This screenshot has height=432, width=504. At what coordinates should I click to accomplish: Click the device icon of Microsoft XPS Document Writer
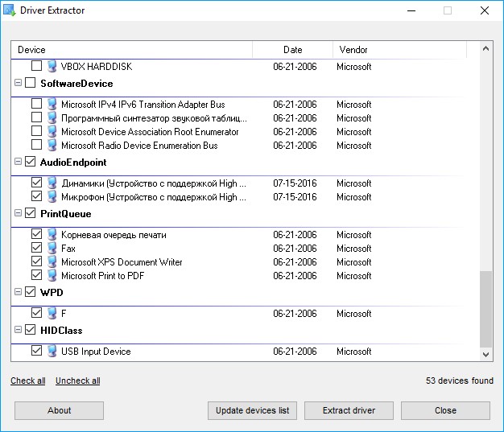52,261
